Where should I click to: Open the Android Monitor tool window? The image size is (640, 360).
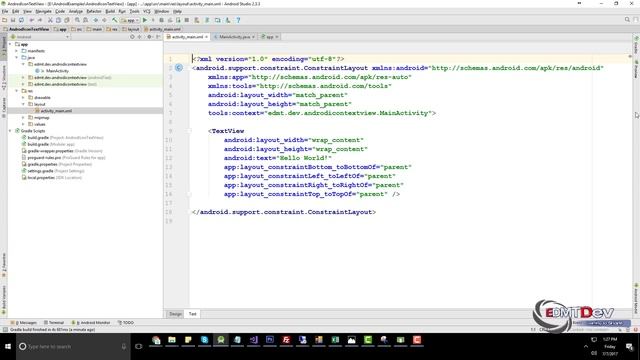tap(91, 322)
